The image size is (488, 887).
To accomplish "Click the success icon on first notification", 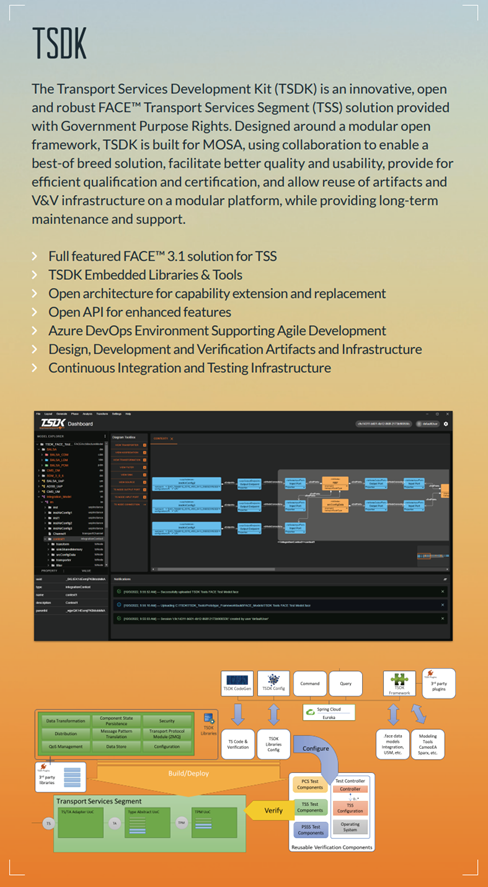I will tap(119, 591).
